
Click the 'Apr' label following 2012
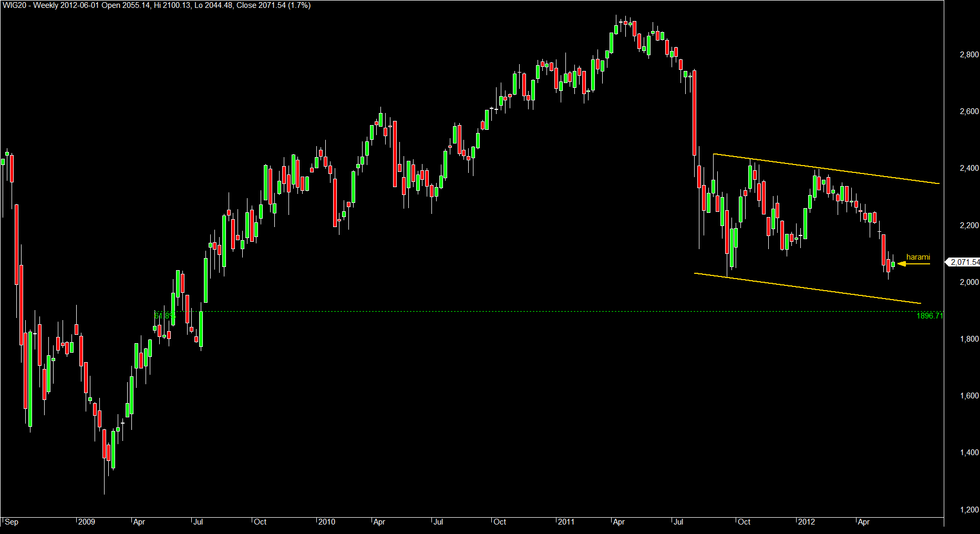tap(863, 522)
